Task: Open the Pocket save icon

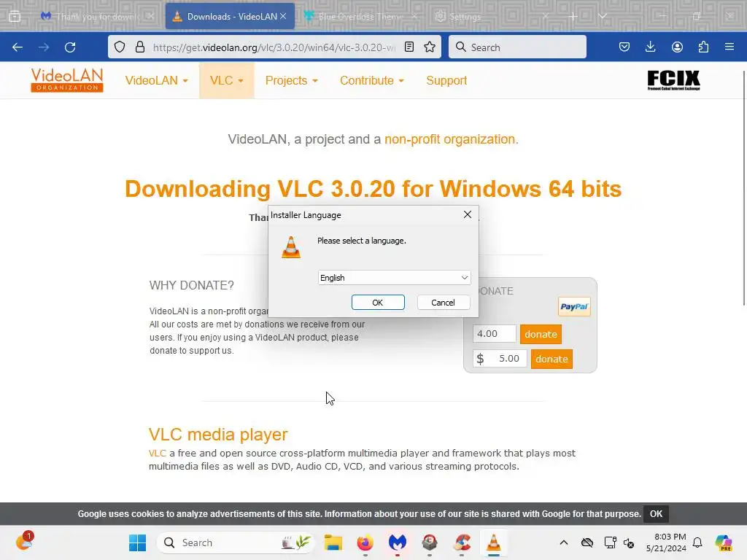Action: pyautogui.click(x=624, y=47)
